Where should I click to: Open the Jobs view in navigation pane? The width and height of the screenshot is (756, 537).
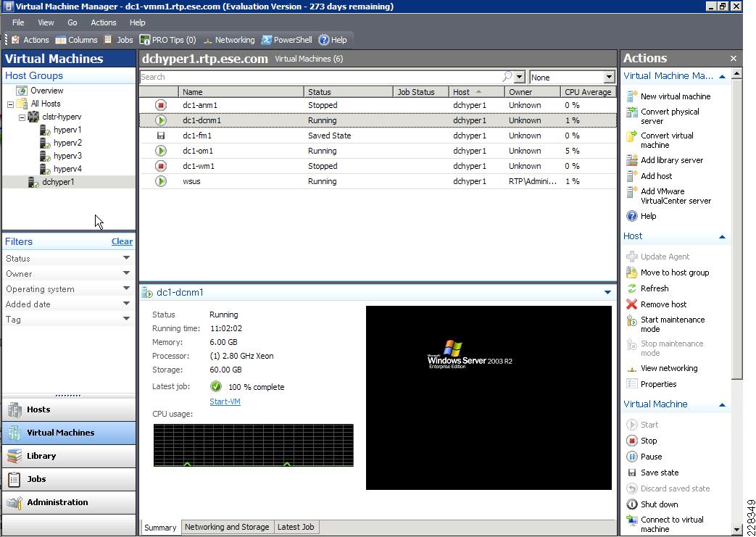[x=69, y=479]
